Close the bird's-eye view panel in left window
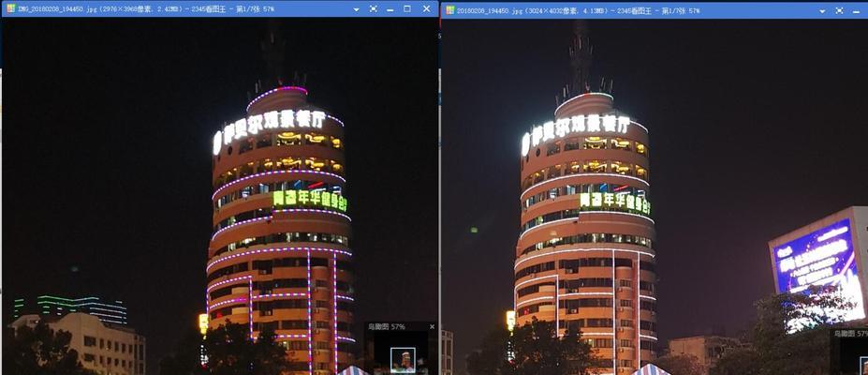Viewport: 868px width, 375px height. tap(433, 327)
